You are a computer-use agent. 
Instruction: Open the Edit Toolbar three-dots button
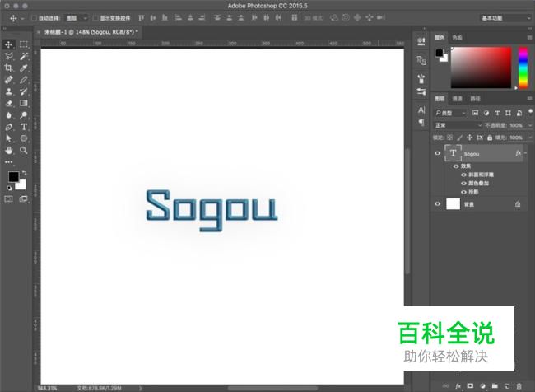pyautogui.click(x=8, y=162)
